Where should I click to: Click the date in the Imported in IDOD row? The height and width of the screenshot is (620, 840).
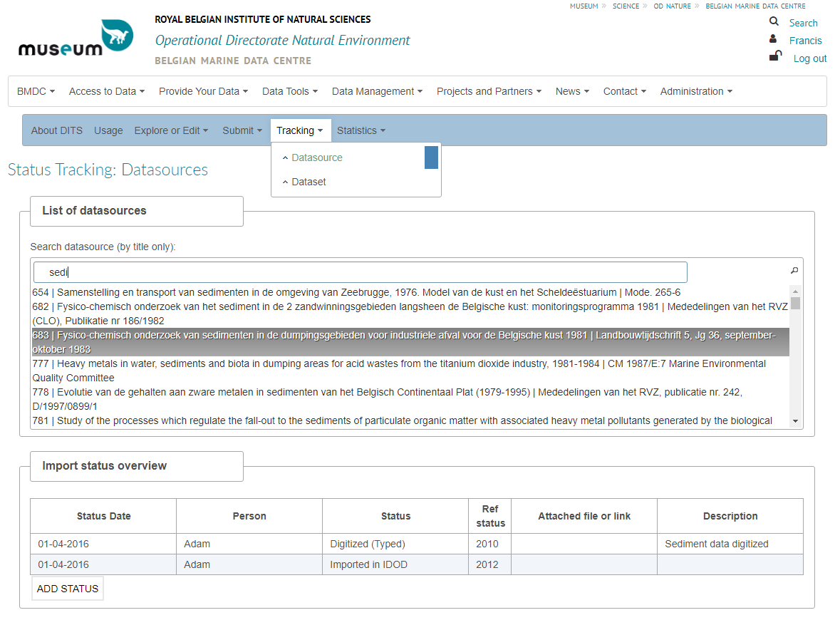click(x=103, y=564)
